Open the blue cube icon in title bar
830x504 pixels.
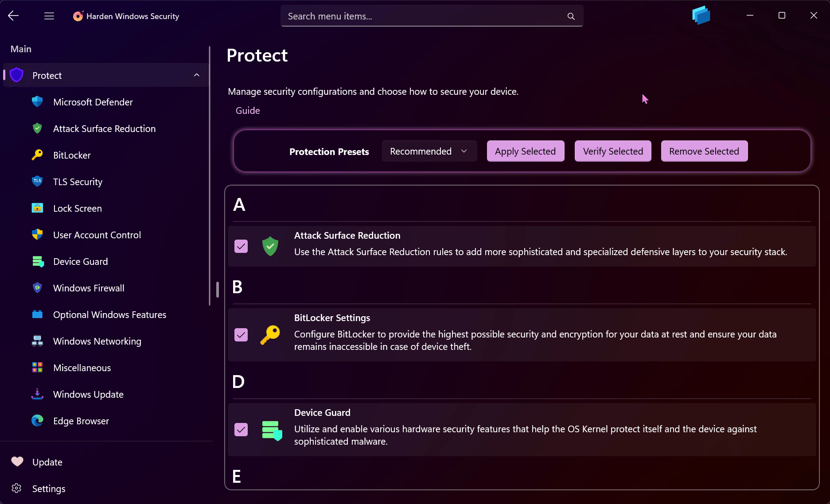point(701,16)
